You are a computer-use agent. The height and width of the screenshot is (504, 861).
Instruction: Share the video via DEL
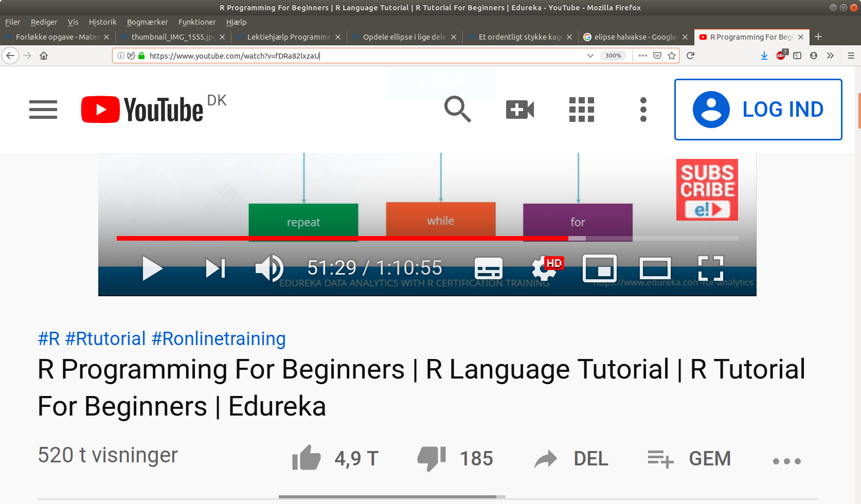(x=571, y=459)
